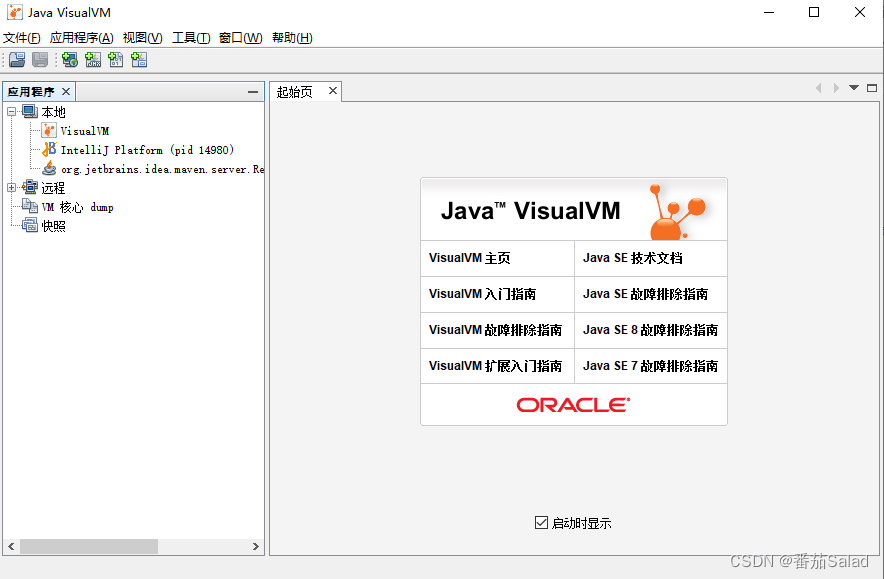Open the Java SE 7 故障排除指南 link
This screenshot has height=579, width=884.
click(x=651, y=366)
